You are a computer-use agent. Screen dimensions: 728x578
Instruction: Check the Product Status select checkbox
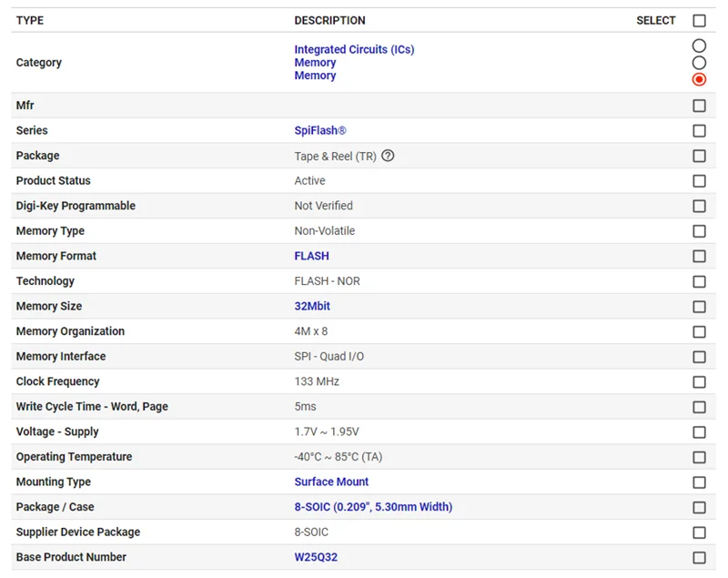coord(699,180)
